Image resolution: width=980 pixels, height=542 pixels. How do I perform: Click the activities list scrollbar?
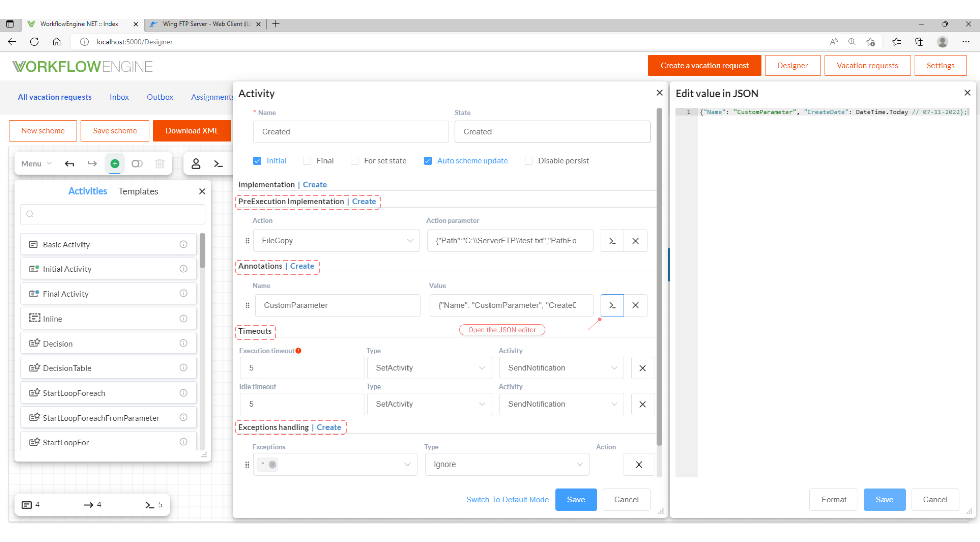[x=202, y=250]
